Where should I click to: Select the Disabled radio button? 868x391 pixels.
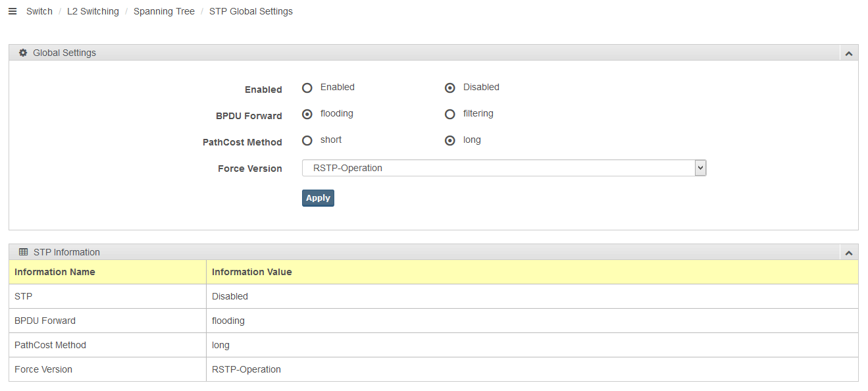pyautogui.click(x=450, y=88)
